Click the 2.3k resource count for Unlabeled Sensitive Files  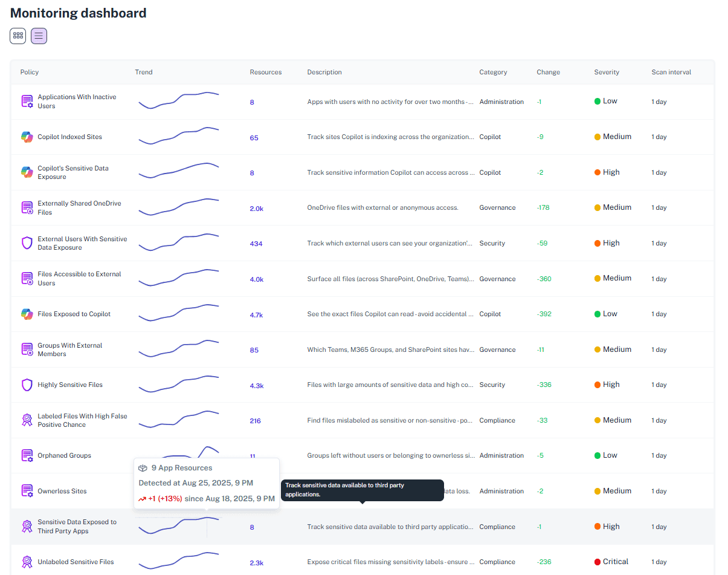pyautogui.click(x=256, y=562)
